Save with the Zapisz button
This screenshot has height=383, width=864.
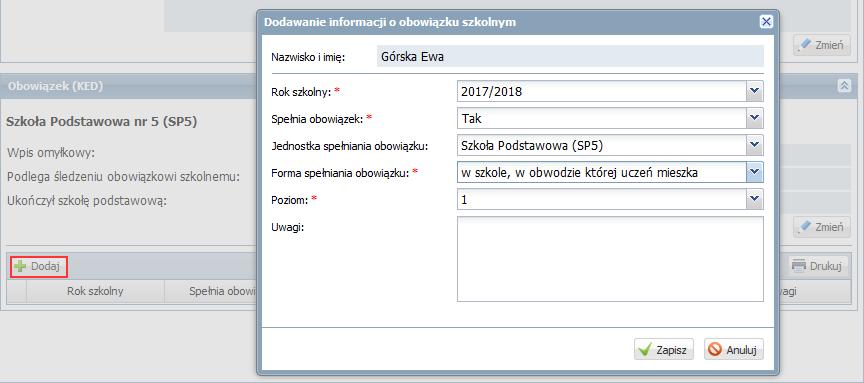tap(663, 349)
